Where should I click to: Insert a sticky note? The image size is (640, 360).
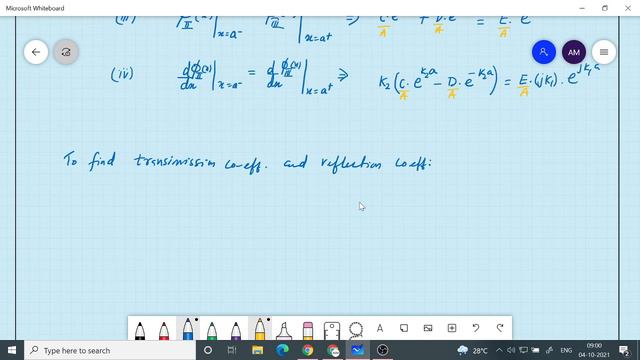[404, 328]
